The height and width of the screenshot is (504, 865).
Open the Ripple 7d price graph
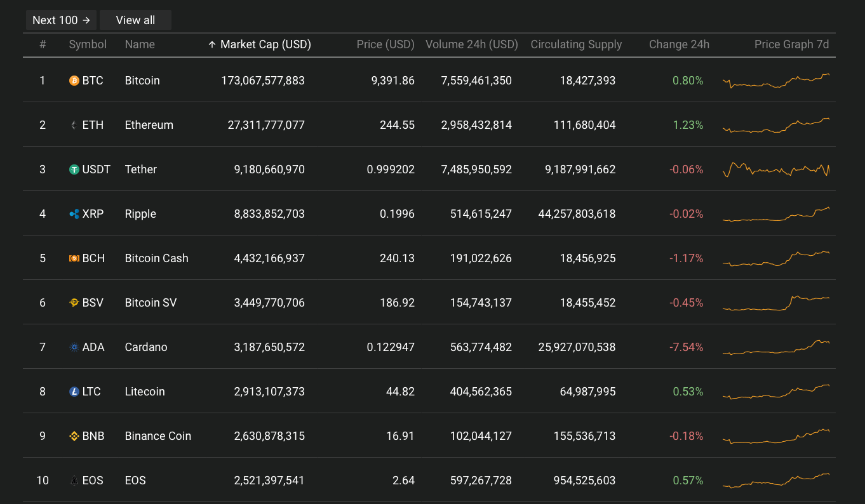click(x=776, y=214)
